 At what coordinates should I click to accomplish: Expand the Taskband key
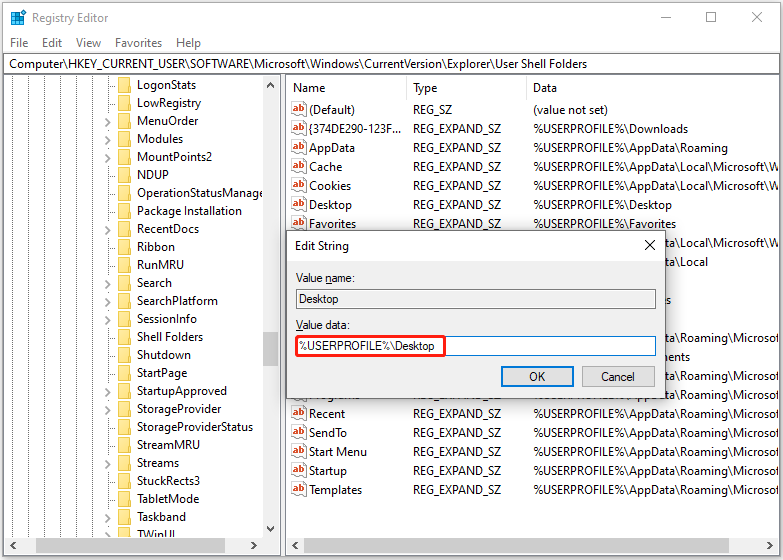click(x=107, y=517)
